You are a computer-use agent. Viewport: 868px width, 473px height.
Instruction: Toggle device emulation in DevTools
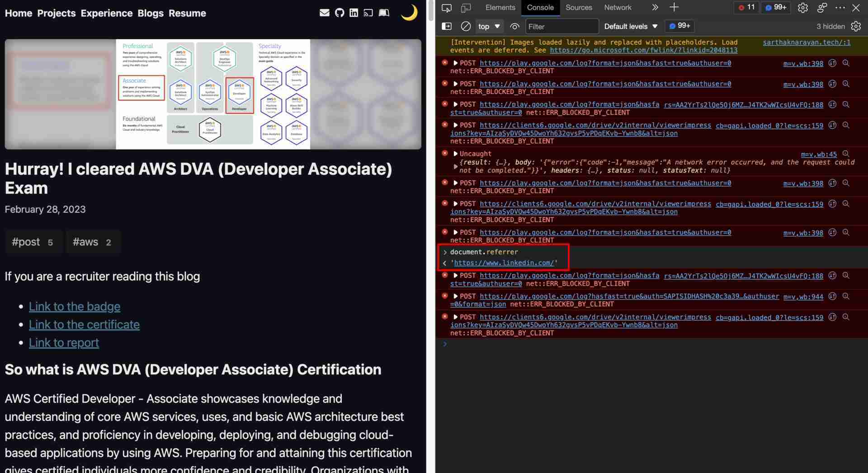pyautogui.click(x=466, y=8)
